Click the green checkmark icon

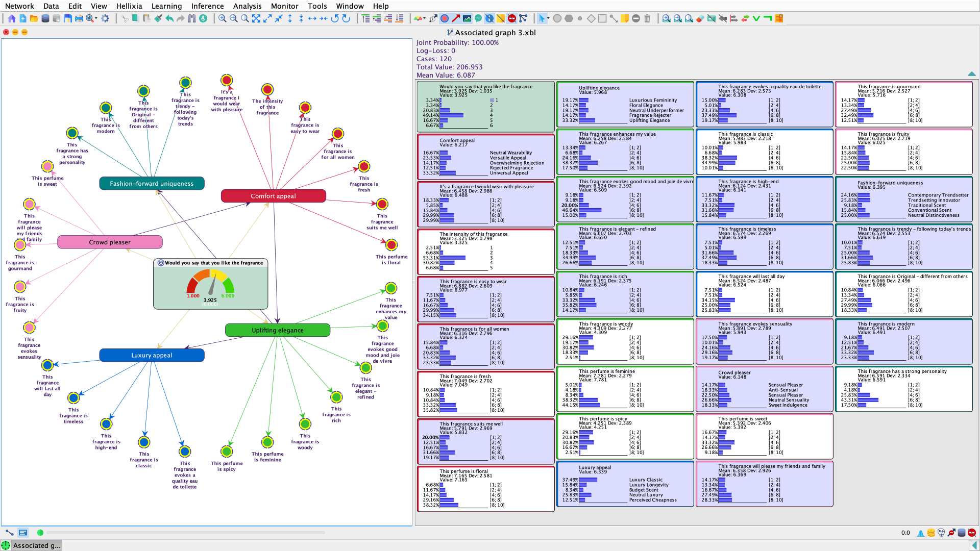[756, 18]
